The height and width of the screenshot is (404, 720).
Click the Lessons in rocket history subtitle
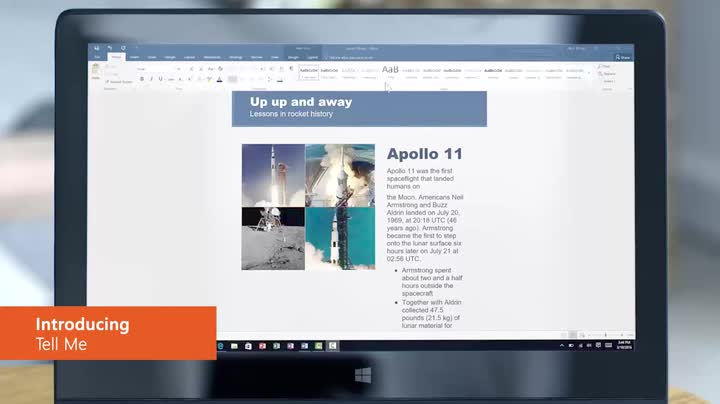tap(291, 114)
